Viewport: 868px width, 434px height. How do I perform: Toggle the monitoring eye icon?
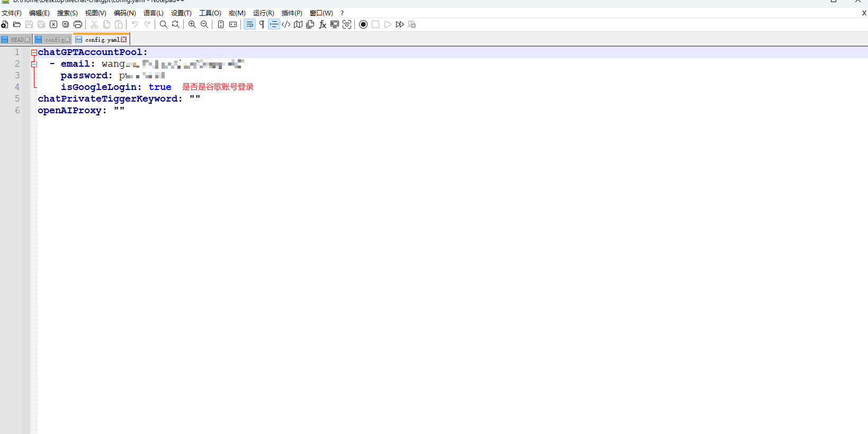coord(347,24)
